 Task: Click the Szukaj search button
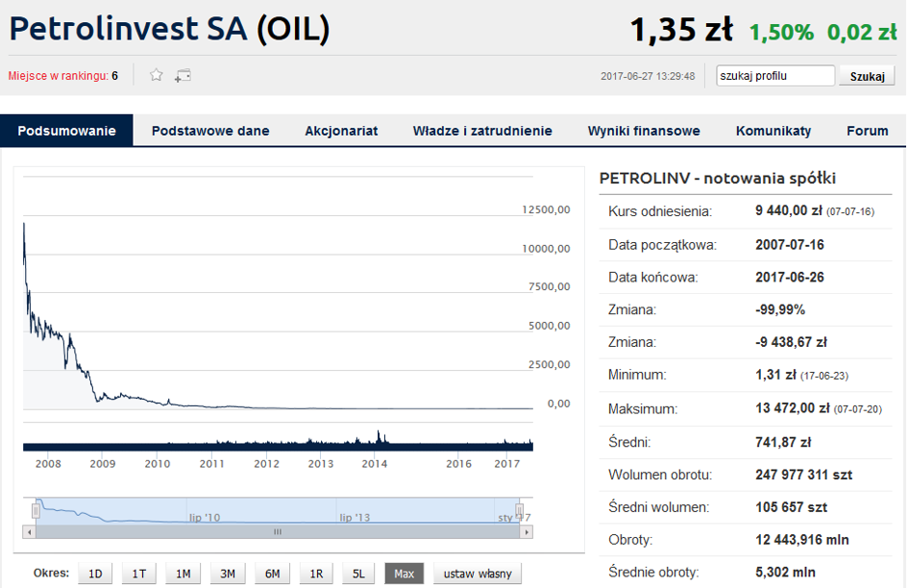coord(867,76)
